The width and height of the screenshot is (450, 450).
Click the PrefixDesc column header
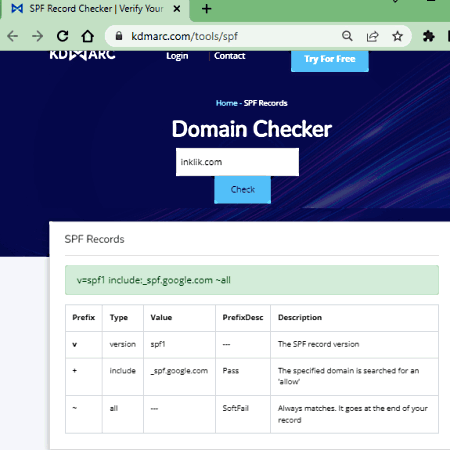point(243,317)
